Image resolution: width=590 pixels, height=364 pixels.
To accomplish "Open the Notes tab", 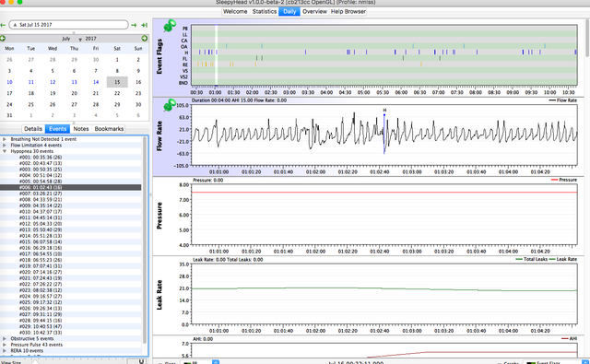I will [x=81, y=129].
